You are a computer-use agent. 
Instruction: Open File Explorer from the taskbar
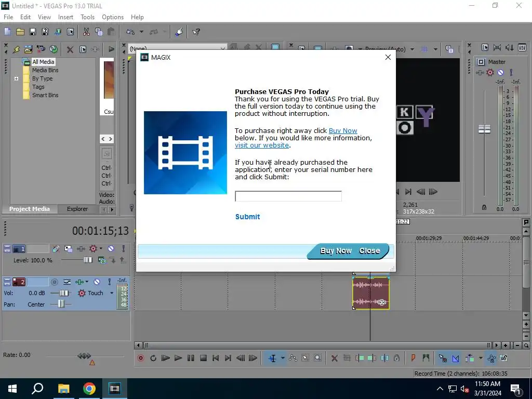pyautogui.click(x=63, y=389)
